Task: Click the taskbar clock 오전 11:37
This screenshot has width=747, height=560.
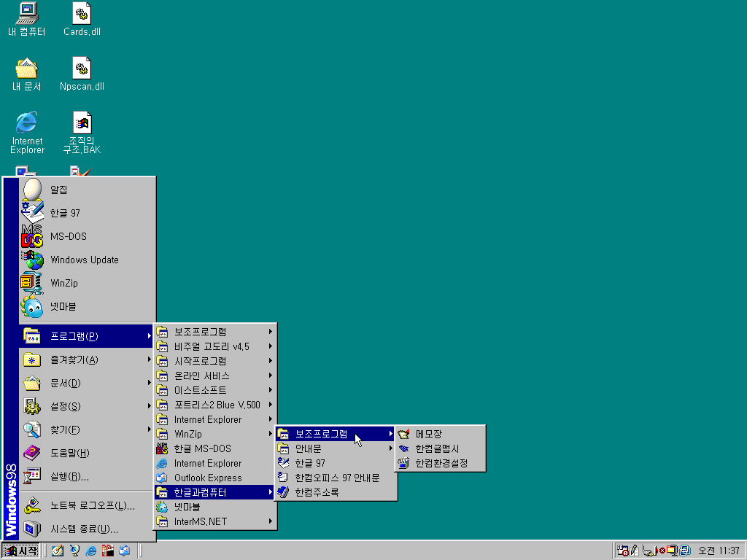Action: [719, 551]
